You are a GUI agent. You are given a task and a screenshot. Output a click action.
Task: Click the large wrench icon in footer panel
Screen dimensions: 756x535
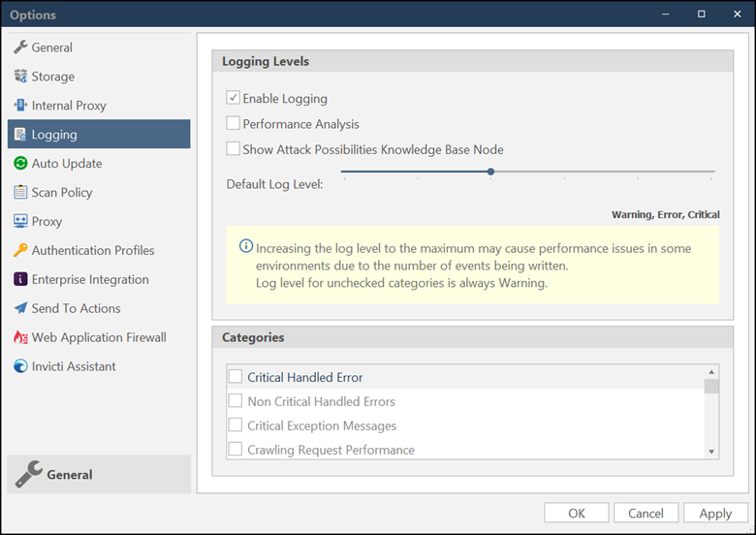(29, 474)
